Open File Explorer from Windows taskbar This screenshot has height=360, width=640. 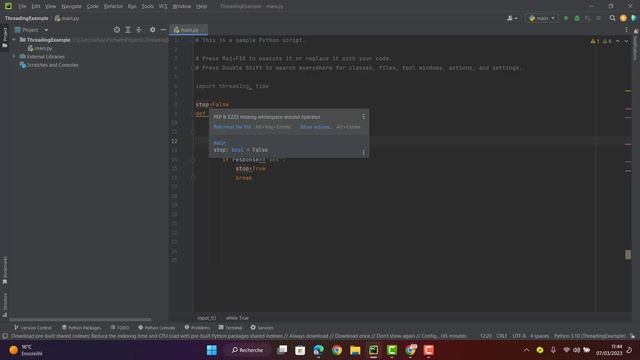tap(355, 350)
